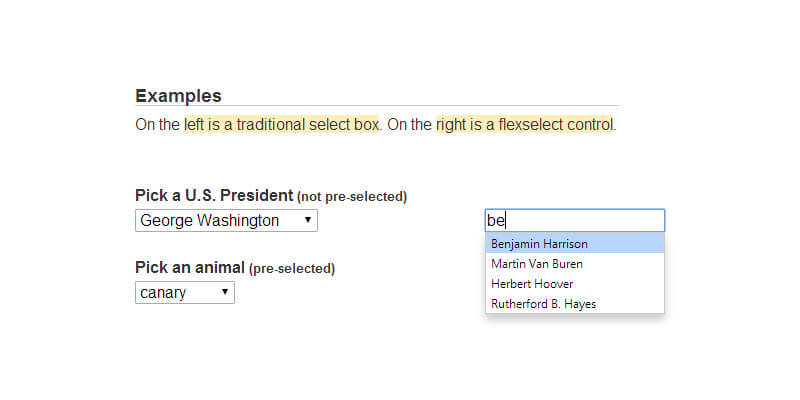Click the arrow on the president select
Viewport: 800px width, 400px height.
(x=307, y=220)
